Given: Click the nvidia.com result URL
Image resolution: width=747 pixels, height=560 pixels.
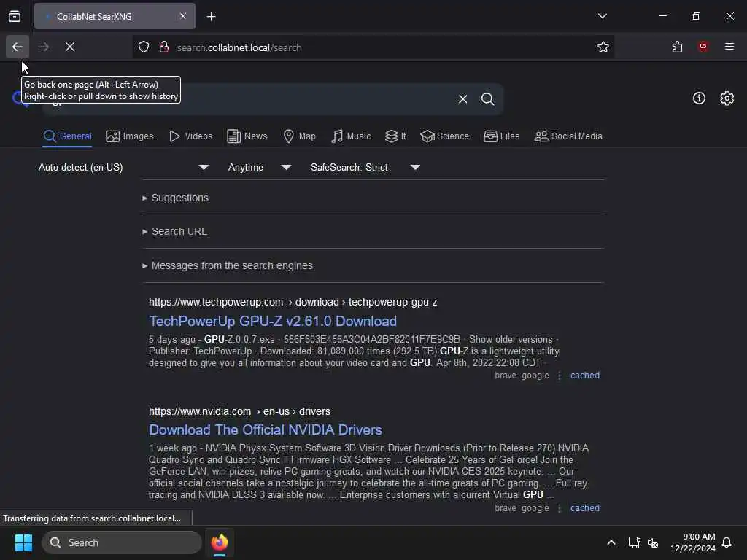Looking at the screenshot, I should coord(239,411).
